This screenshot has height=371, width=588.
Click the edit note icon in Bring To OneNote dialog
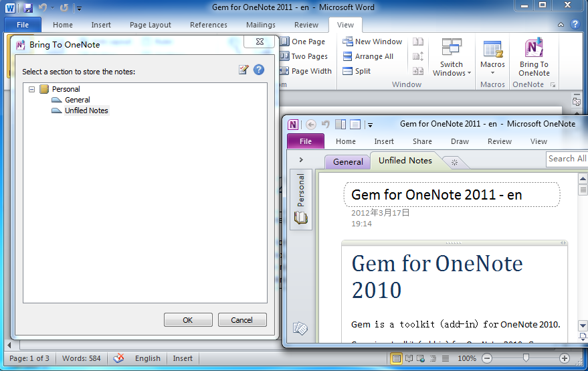coord(243,70)
